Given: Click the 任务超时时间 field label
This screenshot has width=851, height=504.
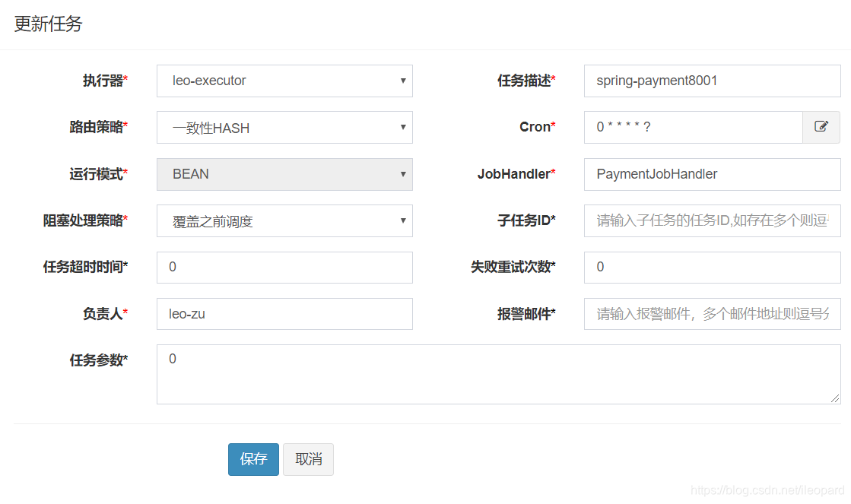Looking at the screenshot, I should 86,267.
